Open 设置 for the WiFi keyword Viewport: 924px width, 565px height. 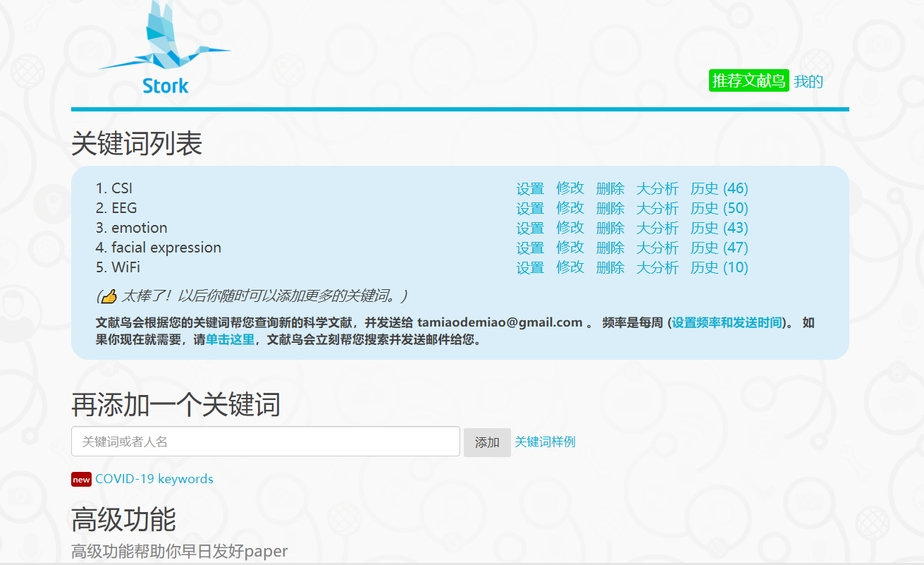[x=530, y=267]
